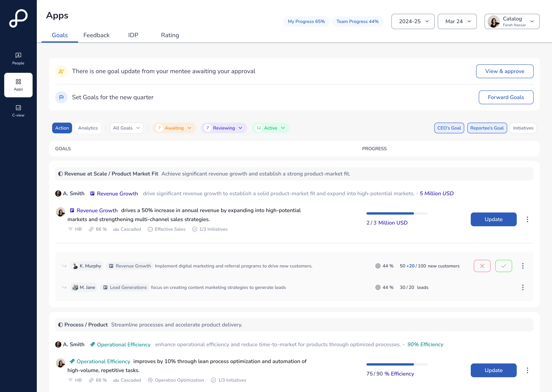This screenshot has width=552, height=392.
Task: Open more options for M. Jane's goal
Action: [523, 287]
